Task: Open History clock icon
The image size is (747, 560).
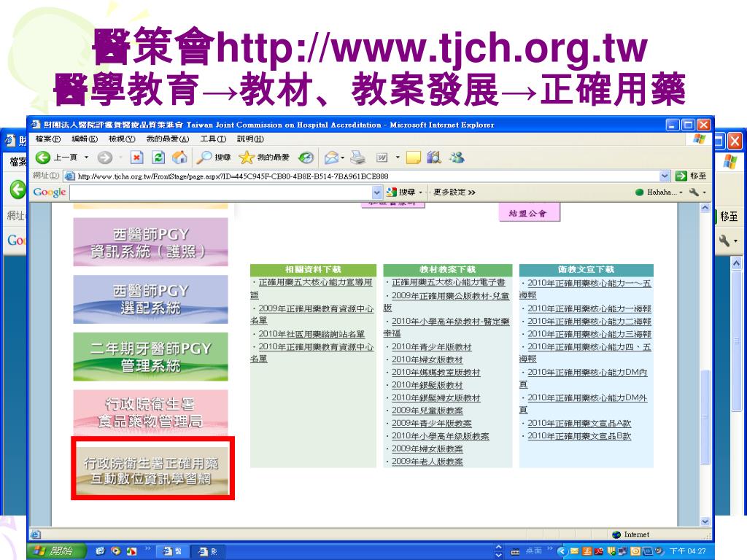Action: coord(306,157)
